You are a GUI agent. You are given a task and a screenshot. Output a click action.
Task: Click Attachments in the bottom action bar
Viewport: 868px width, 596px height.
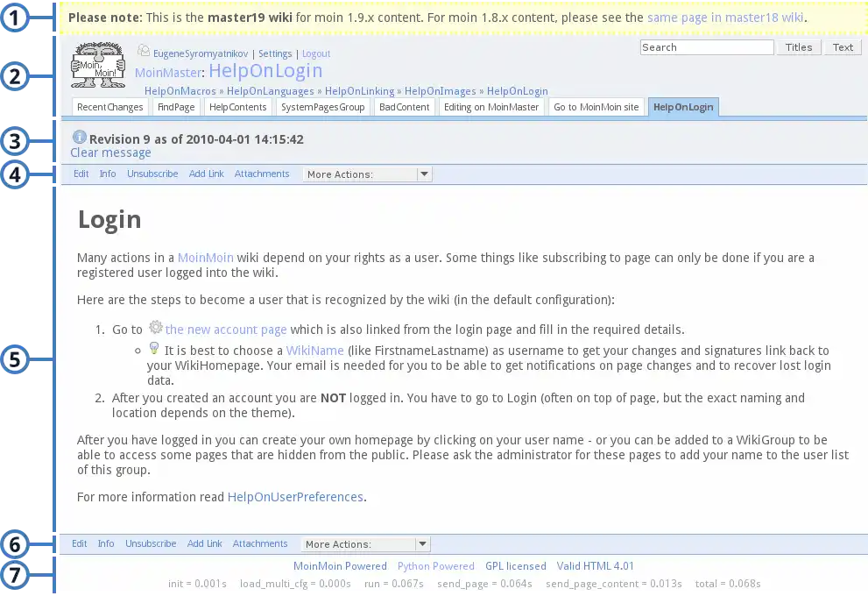(x=260, y=544)
